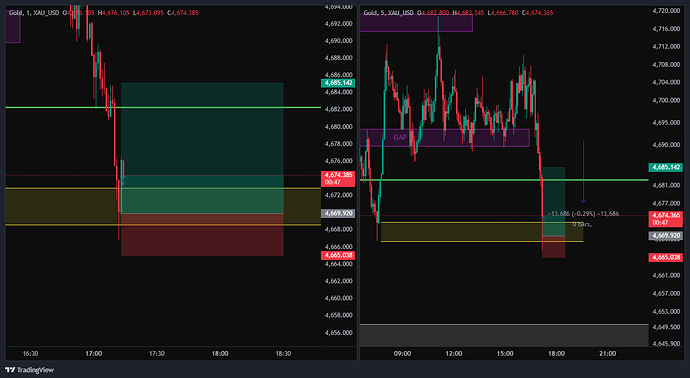Select gray 4,669.920 entry label on 5-minute chart
The height and width of the screenshot is (378, 690).
coord(665,236)
